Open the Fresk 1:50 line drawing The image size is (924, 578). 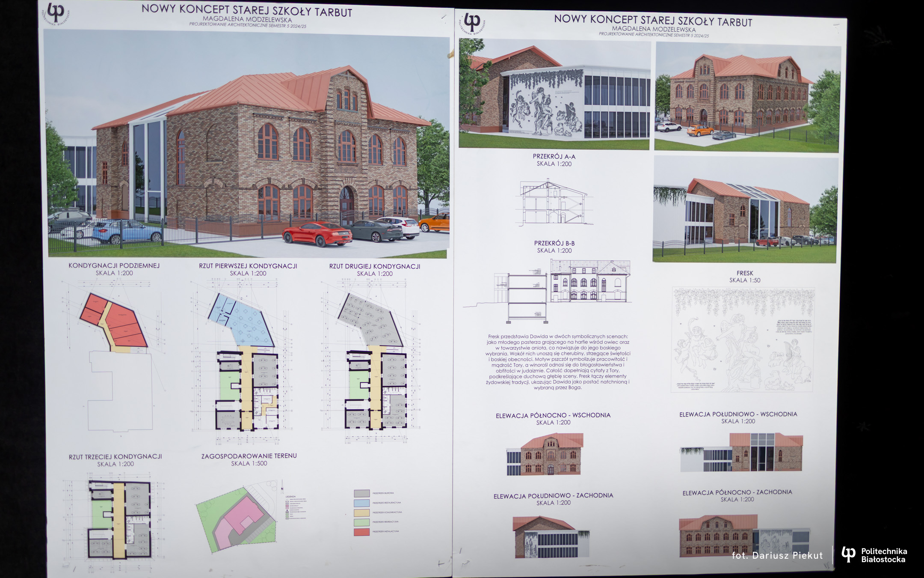click(x=743, y=340)
